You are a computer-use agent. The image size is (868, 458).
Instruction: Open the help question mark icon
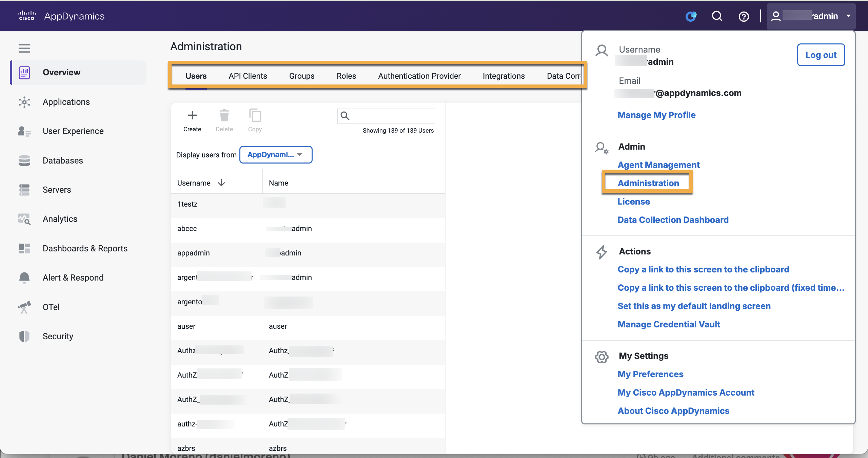(x=744, y=16)
